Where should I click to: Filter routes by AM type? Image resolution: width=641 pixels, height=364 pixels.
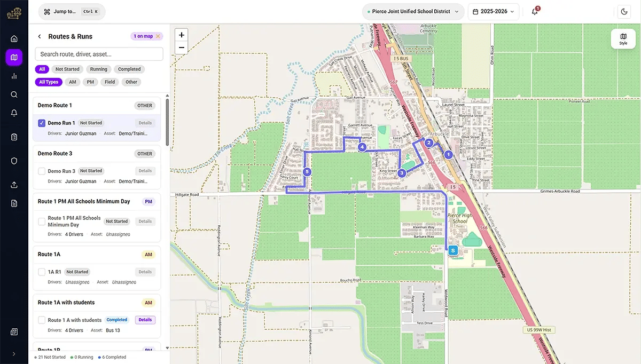73,82
